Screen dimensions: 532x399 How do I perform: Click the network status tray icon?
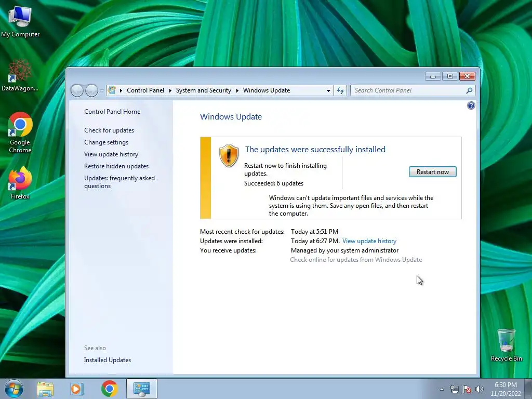(x=454, y=389)
